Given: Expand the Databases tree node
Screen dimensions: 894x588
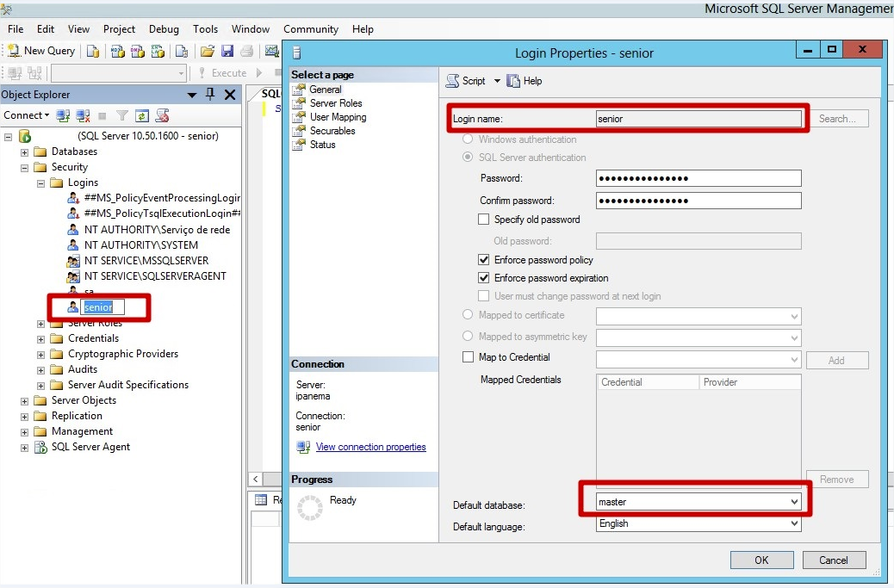Looking at the screenshot, I should [x=25, y=152].
